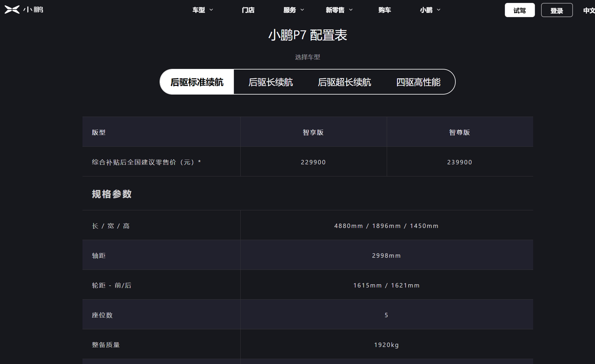Click the 登录 button
Viewport: 595px width, 364px height.
pos(557,10)
